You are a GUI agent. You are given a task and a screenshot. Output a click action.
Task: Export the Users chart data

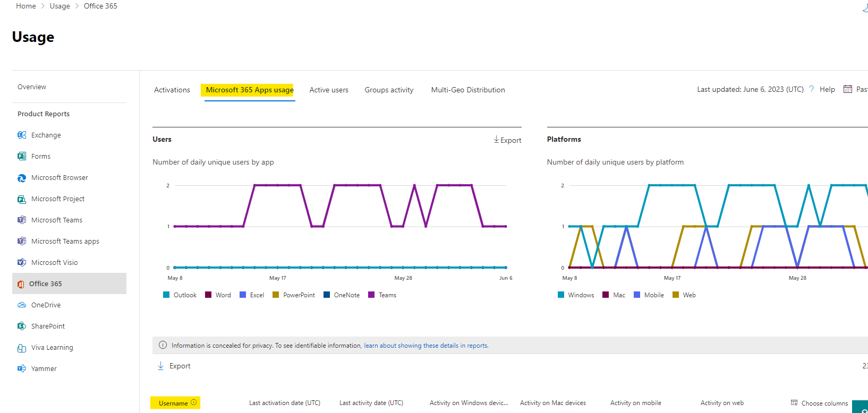click(507, 140)
